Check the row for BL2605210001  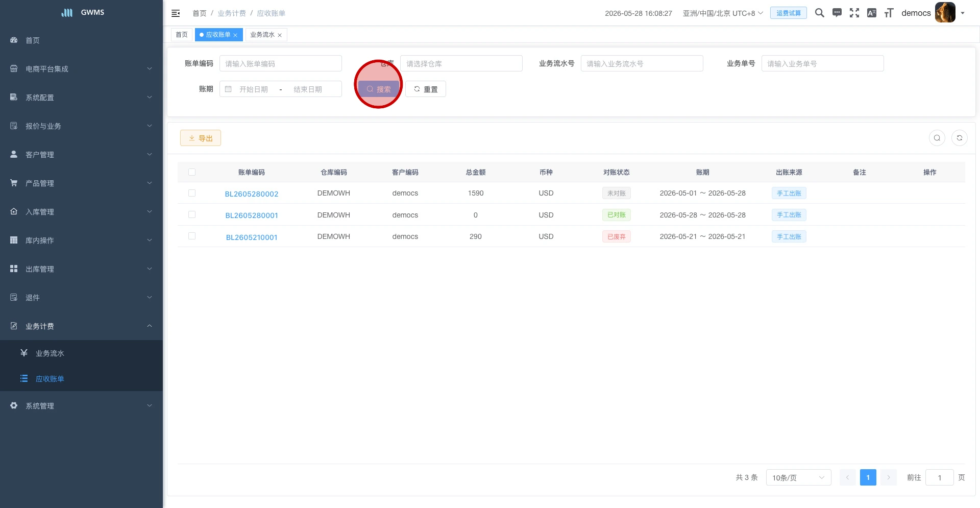pos(192,236)
